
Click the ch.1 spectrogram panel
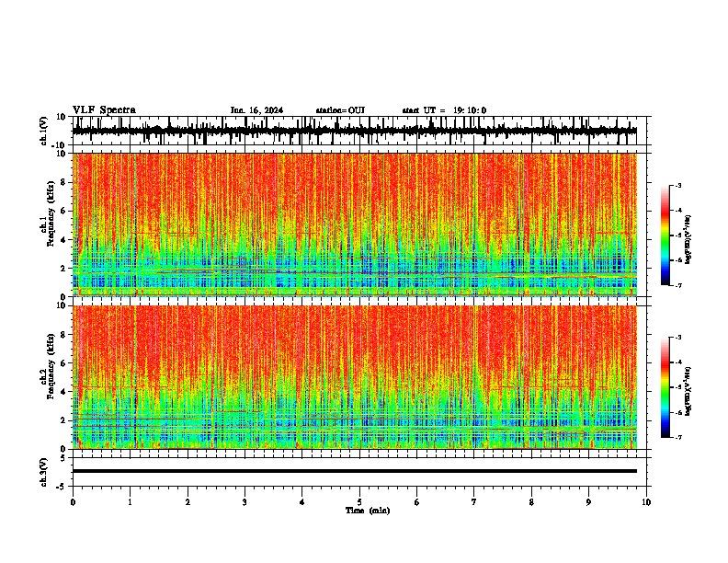click(x=354, y=224)
